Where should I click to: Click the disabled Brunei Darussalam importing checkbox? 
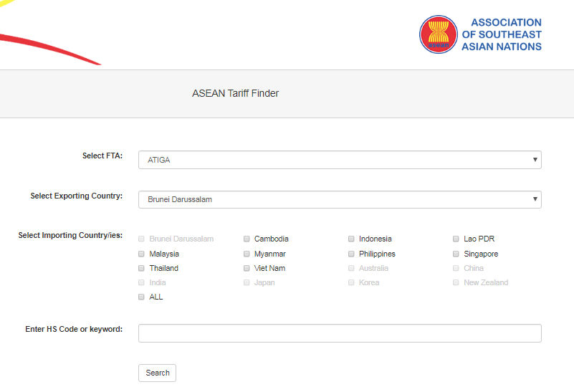point(141,239)
